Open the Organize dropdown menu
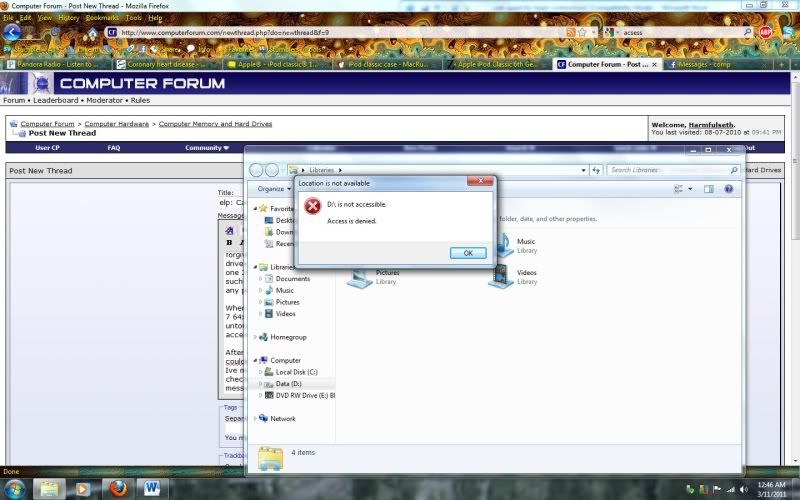Viewport: 800px width, 500px height. pos(273,189)
